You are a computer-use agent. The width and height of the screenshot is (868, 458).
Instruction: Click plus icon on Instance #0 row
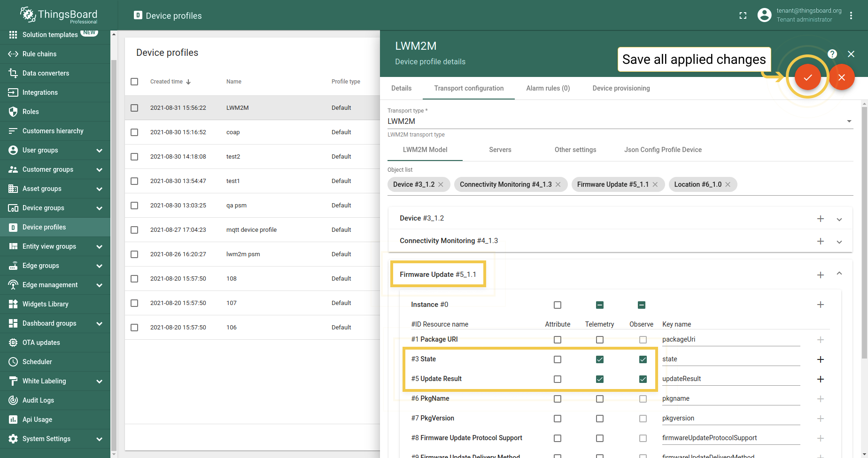click(x=820, y=305)
